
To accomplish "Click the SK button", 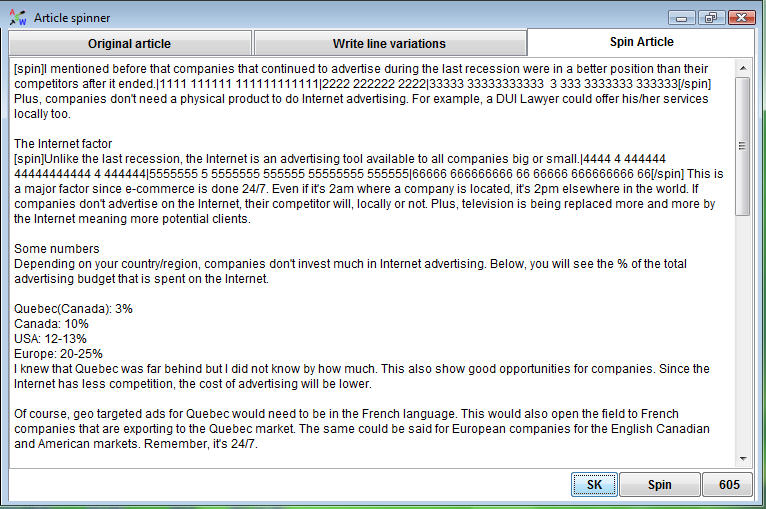I will click(x=594, y=485).
